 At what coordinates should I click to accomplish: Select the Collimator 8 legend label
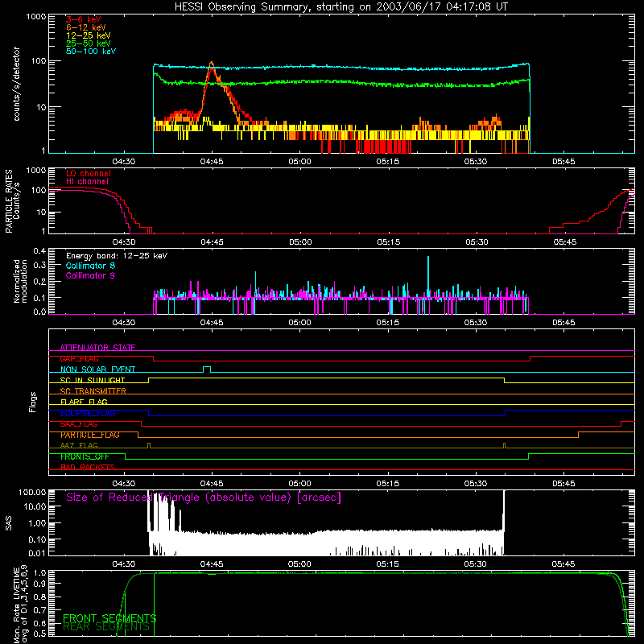(90, 266)
